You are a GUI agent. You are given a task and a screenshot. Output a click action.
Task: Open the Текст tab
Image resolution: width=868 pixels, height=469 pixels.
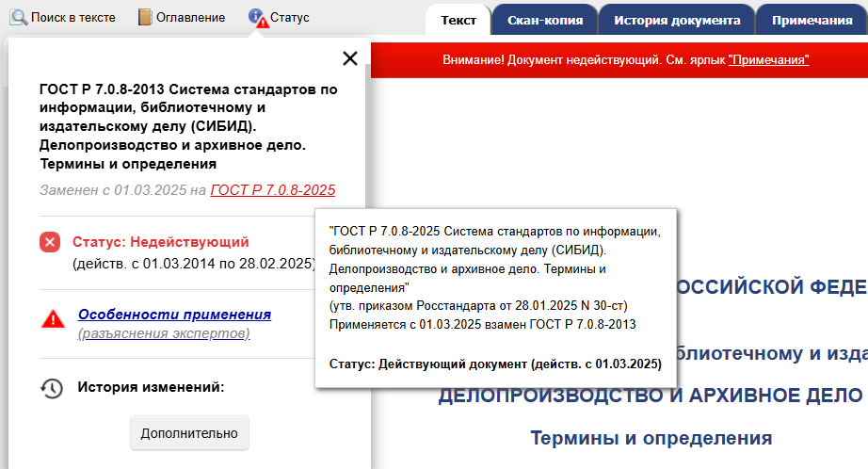458,21
